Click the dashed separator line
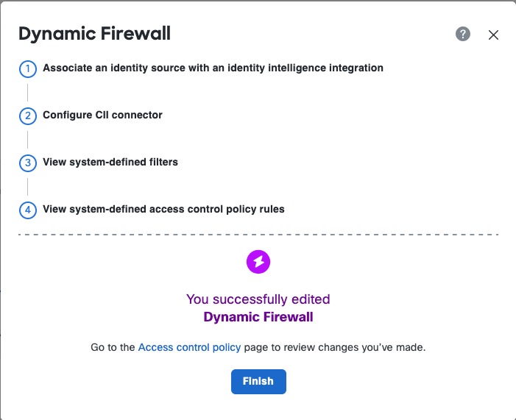Screen dimensions: 516x420 (258, 235)
